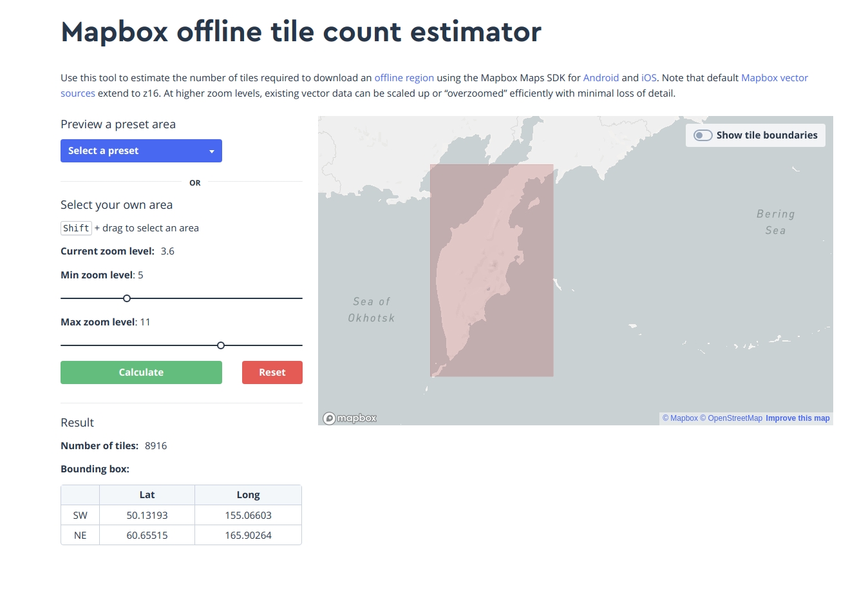Click Improve this map link
Screen dimensions: 868x589
[x=797, y=418]
